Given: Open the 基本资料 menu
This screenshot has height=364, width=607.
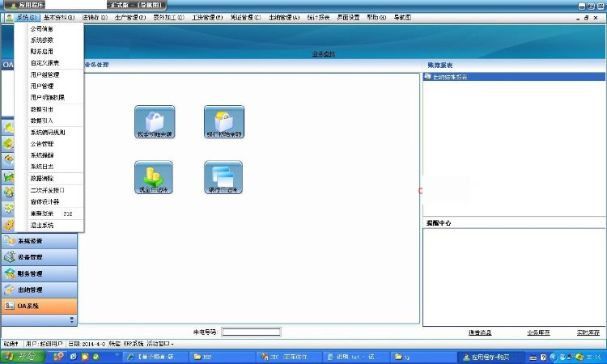Looking at the screenshot, I should point(59,18).
